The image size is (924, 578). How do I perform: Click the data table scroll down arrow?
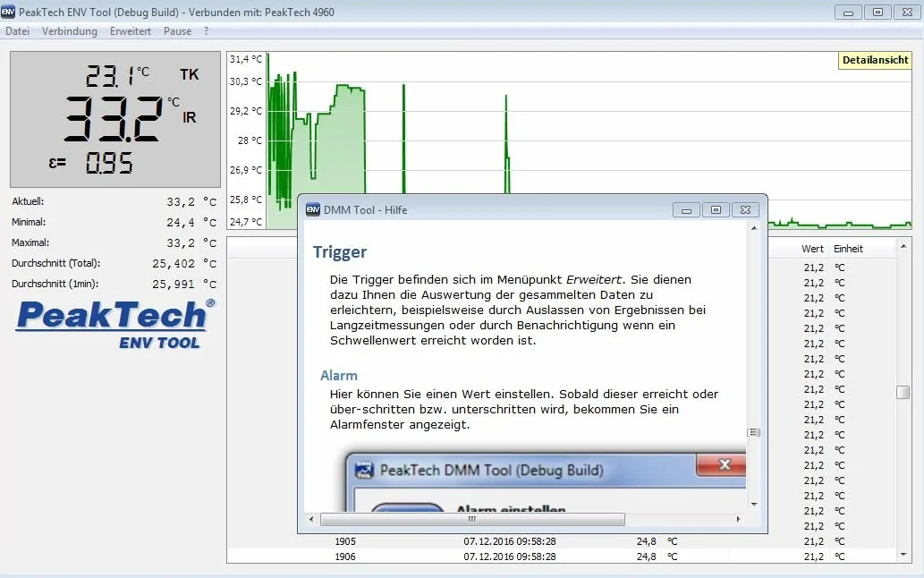(903, 555)
